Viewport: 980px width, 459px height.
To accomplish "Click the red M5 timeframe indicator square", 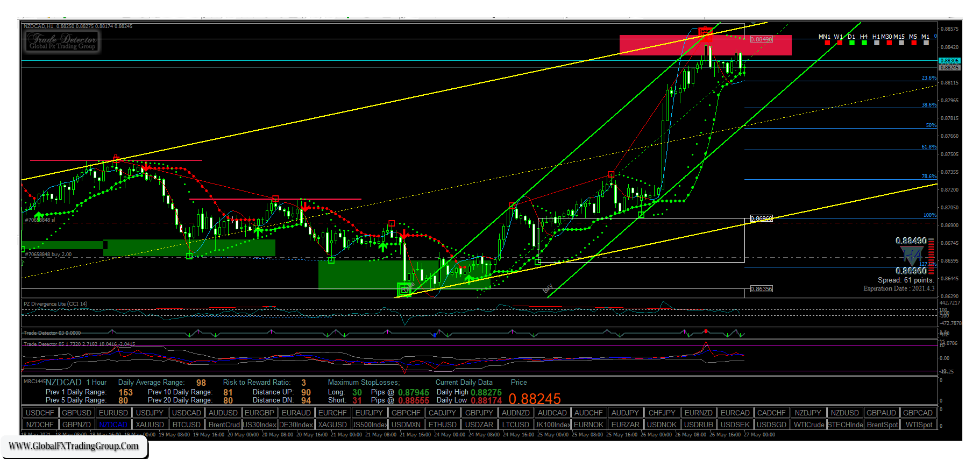I will tap(914, 43).
